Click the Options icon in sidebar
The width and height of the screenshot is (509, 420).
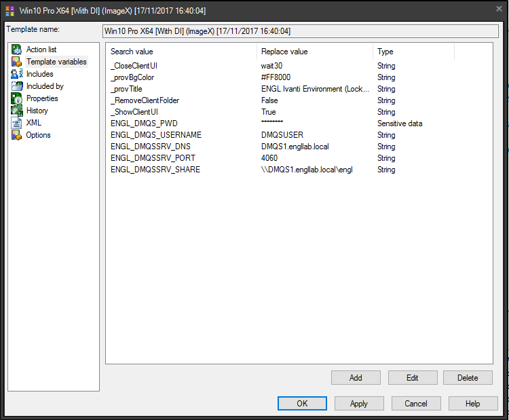pos(16,135)
